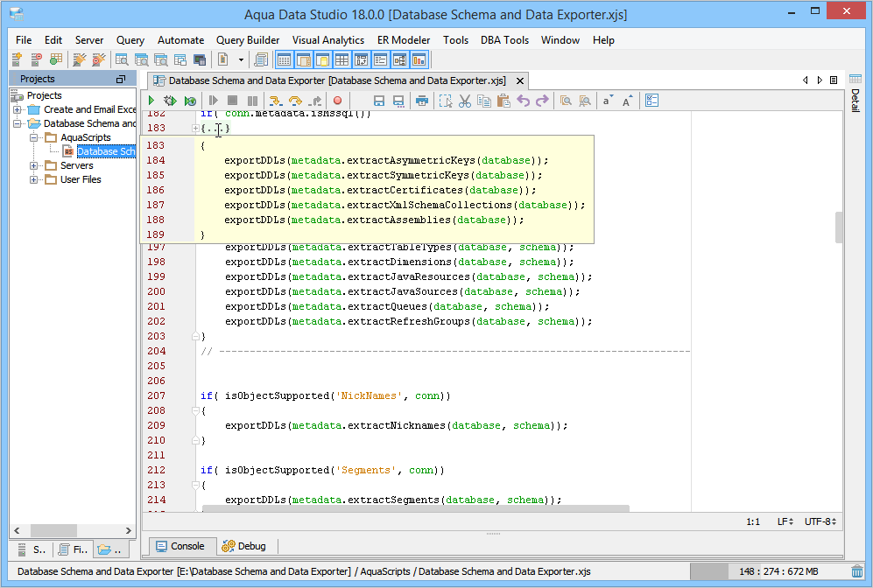Click the Step Out debug icon
The image size is (873, 588).
(316, 101)
